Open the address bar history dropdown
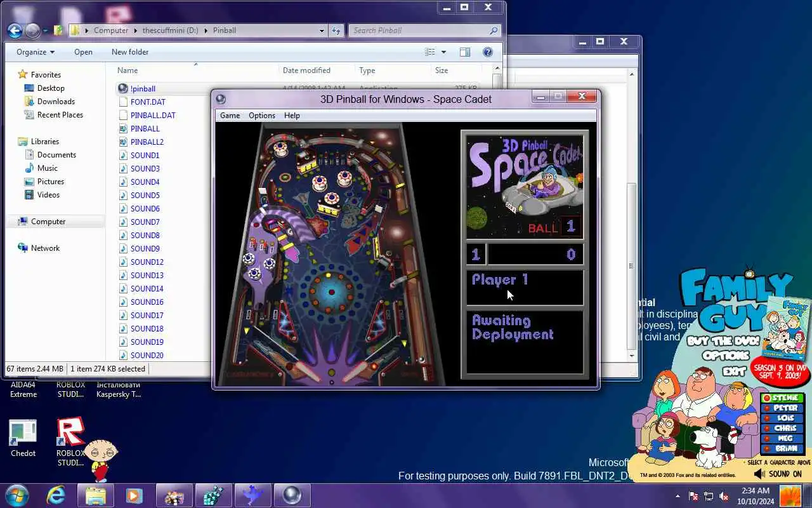 (322, 30)
